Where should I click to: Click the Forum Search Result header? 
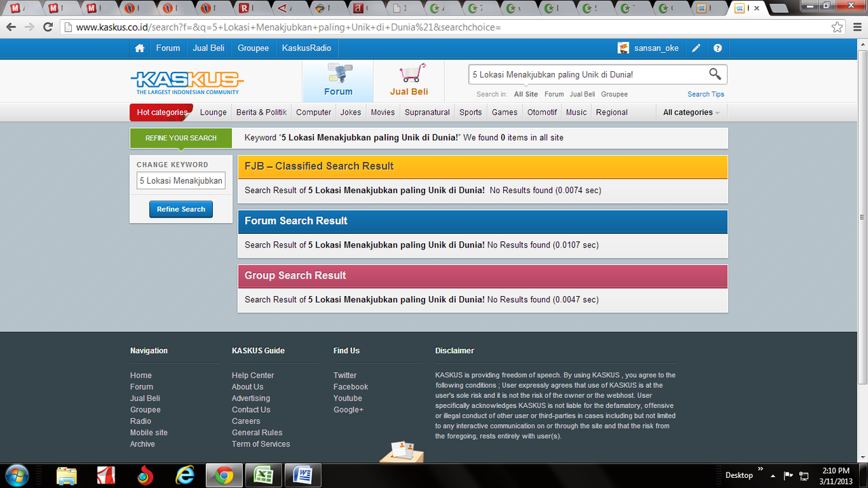(483, 221)
